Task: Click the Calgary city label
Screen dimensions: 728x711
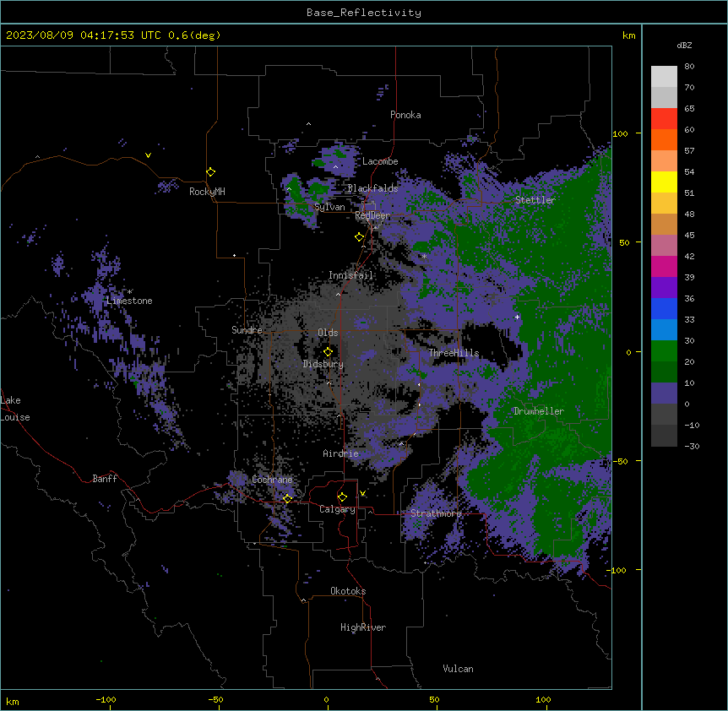Action: pos(337,509)
